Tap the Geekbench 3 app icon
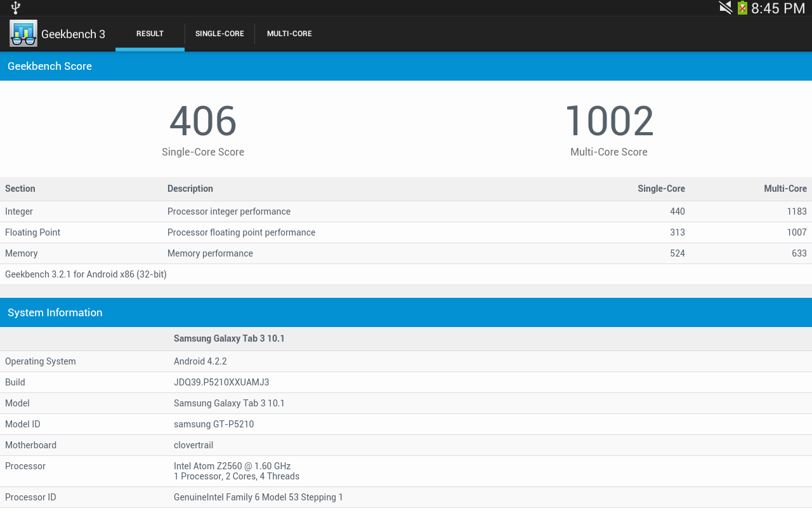This screenshot has width=812, height=508. [x=23, y=34]
